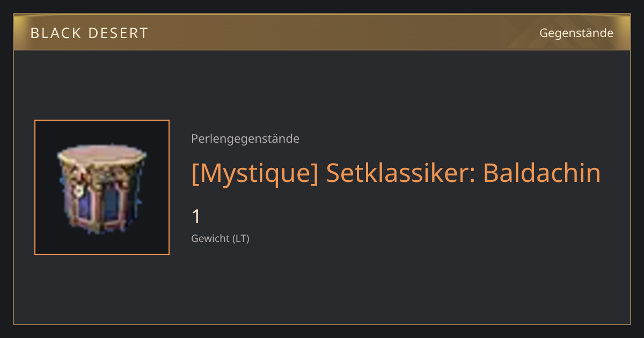Click the BLACK DESERT logo text

point(89,33)
